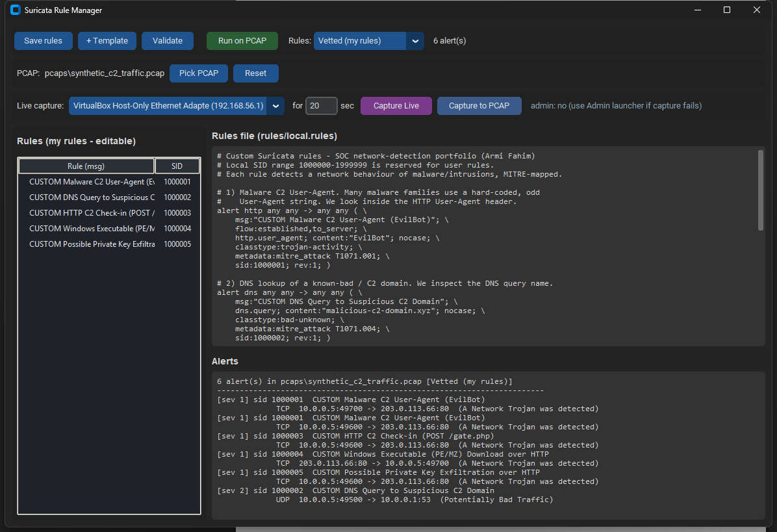Viewport: 777px width, 532px height.
Task: Sort by the SID column header
Action: point(177,166)
